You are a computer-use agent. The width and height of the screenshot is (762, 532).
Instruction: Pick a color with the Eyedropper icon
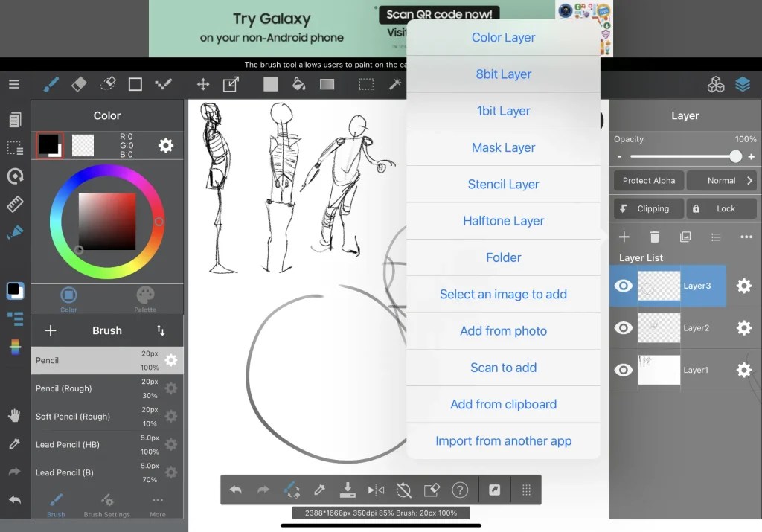[319, 490]
